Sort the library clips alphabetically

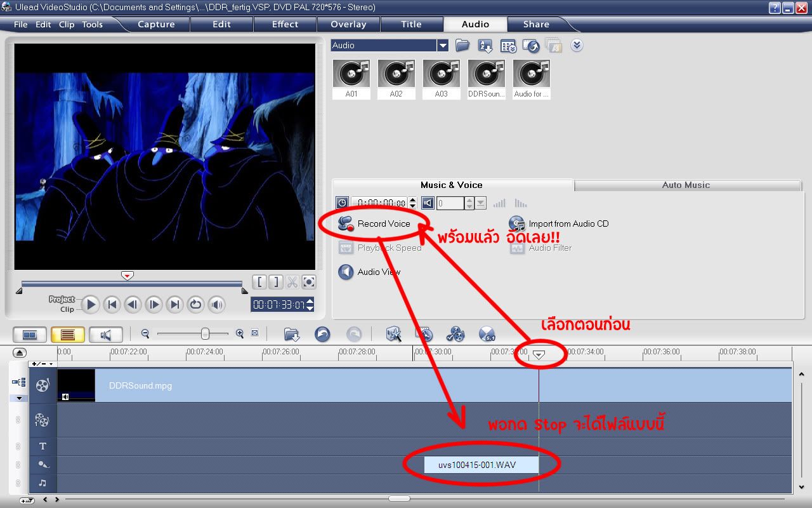(485, 46)
